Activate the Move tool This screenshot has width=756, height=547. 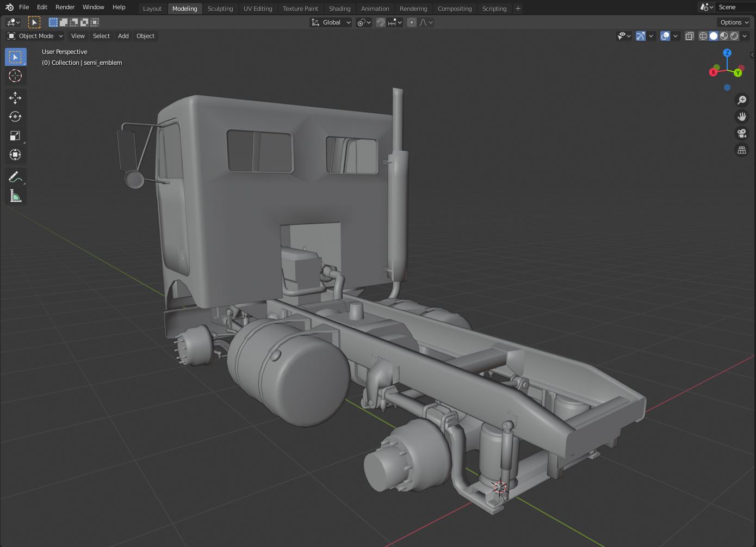coord(15,98)
